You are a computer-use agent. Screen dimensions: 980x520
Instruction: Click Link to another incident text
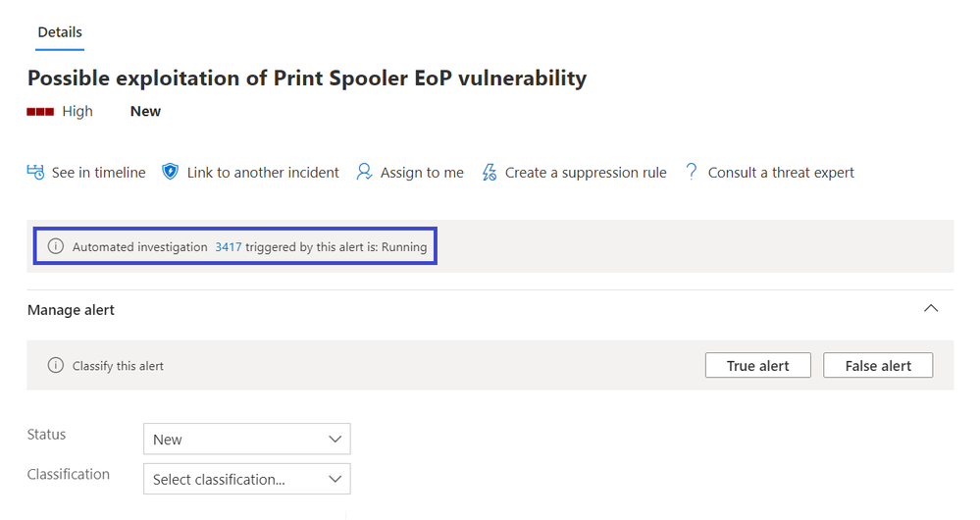pos(263,173)
